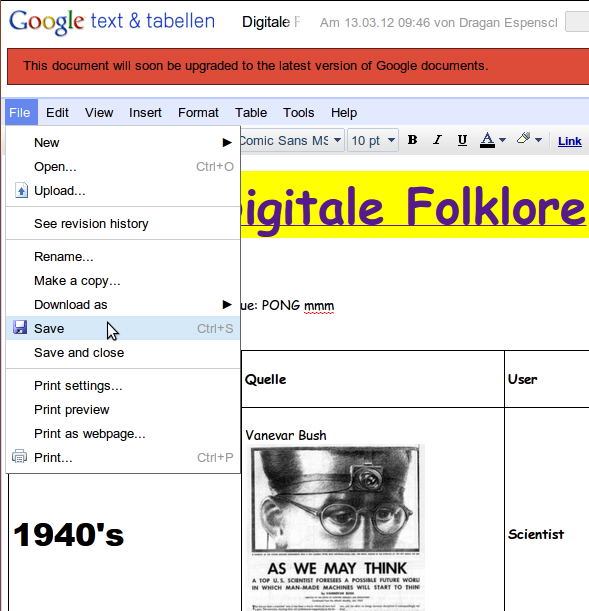589x611 pixels.
Task: Click the Link toolbar button
Action: click(570, 141)
